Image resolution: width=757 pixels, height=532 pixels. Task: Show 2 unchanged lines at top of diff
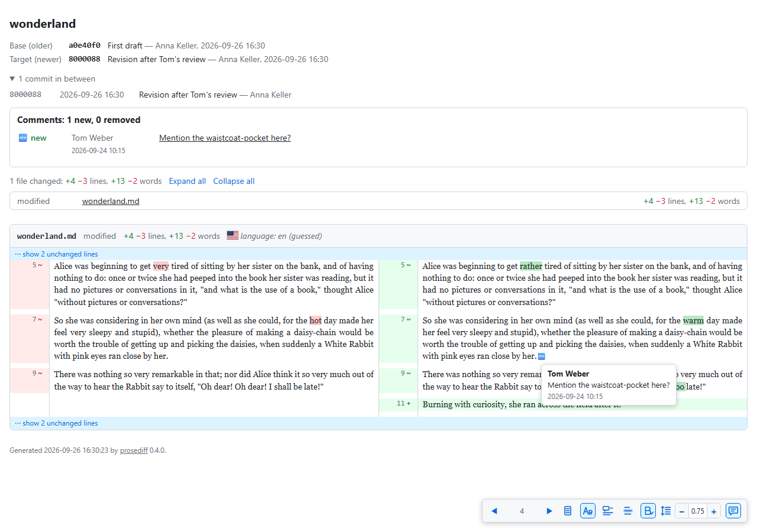click(x=378, y=254)
